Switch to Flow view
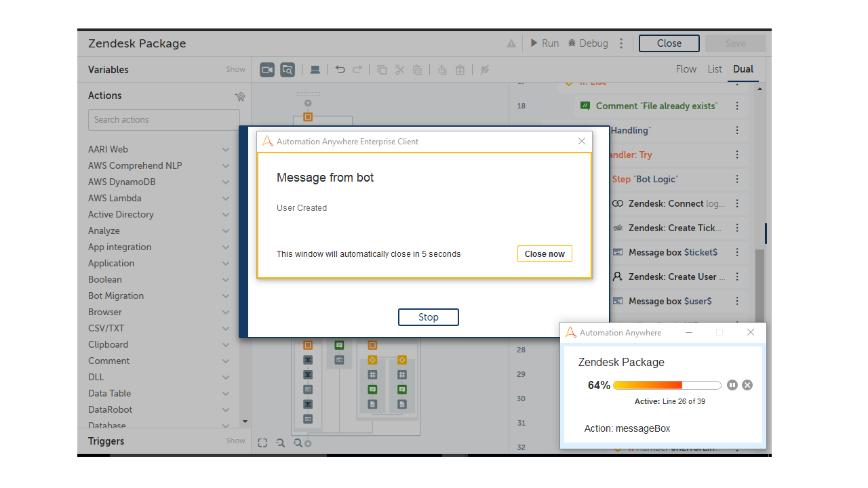The image size is (868, 488). 686,69
